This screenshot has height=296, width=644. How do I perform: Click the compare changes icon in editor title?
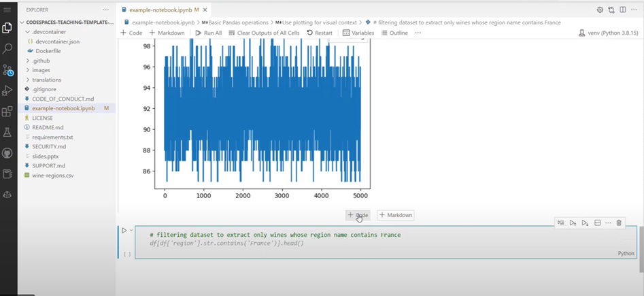tap(611, 10)
